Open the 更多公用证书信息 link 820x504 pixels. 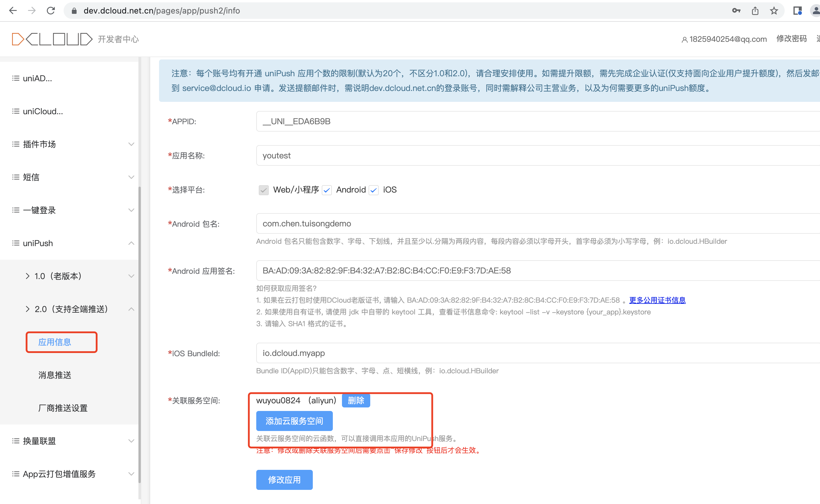[x=657, y=300]
